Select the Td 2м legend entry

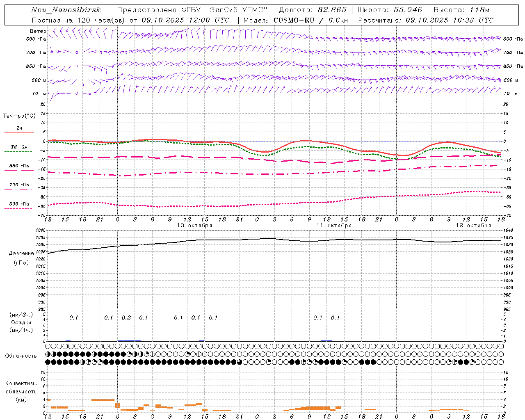19,147
